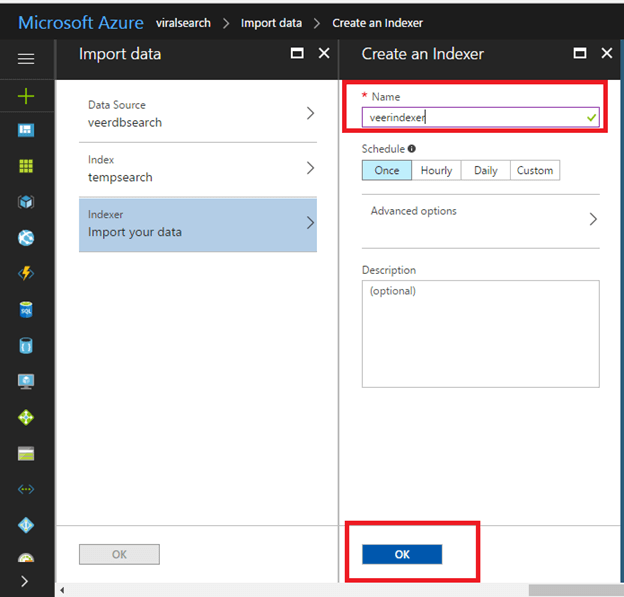Select the Custom schedule option
624x597 pixels.
(x=535, y=170)
